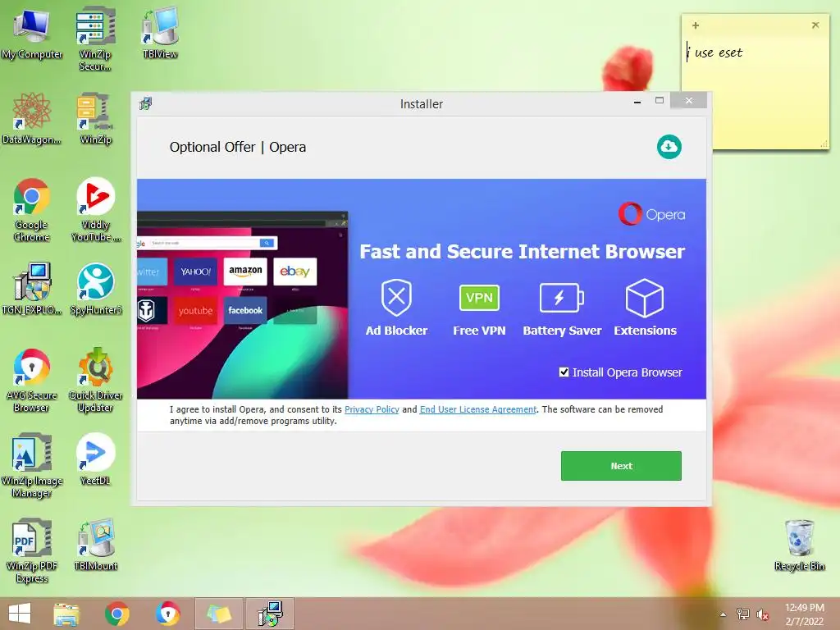
Task: Close the Installer window
Action: (689, 100)
